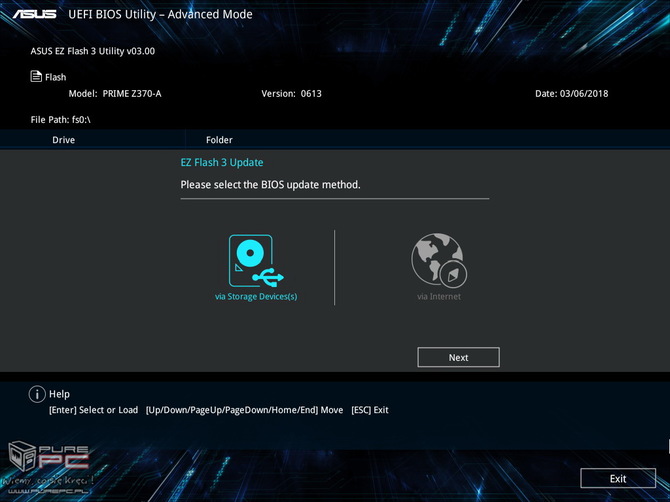Click the 'Version: 0613' text
670x502 pixels.
coord(291,94)
